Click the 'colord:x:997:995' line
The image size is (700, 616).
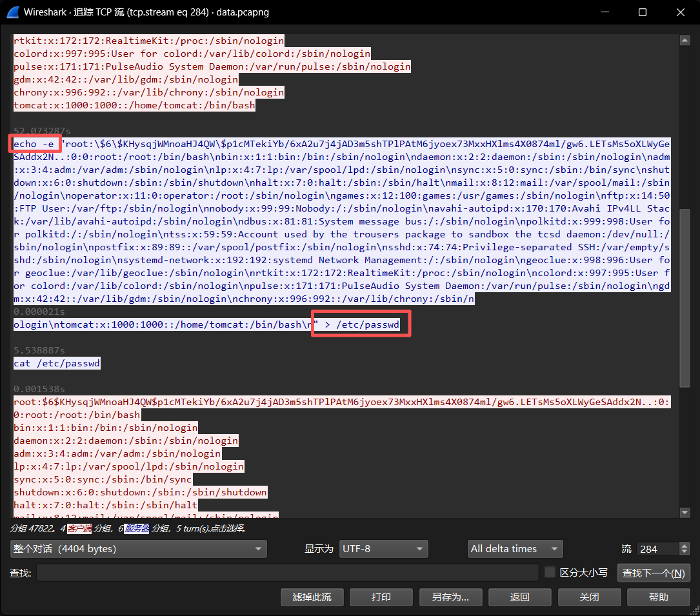coord(192,54)
